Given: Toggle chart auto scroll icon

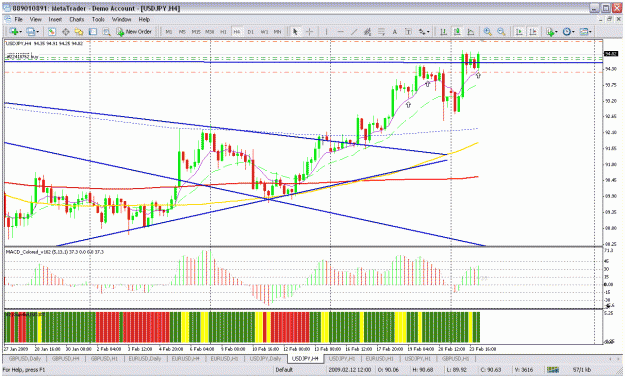Looking at the screenshot, I should click(519, 31).
